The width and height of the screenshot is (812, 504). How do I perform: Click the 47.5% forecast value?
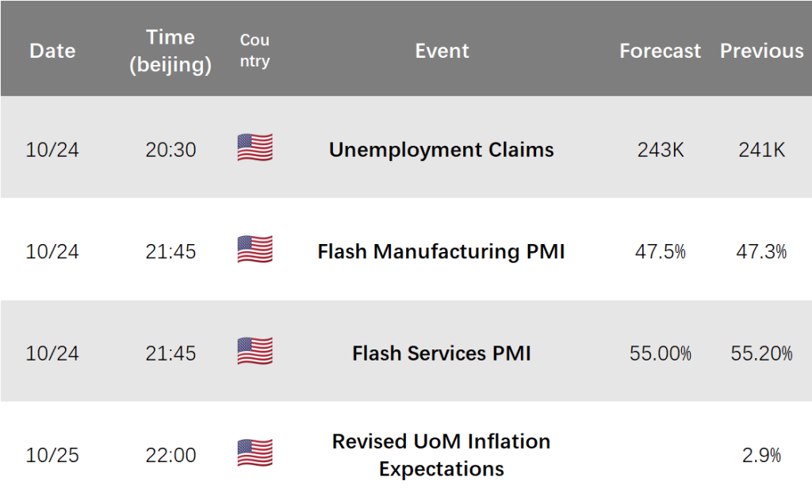pyautogui.click(x=661, y=251)
